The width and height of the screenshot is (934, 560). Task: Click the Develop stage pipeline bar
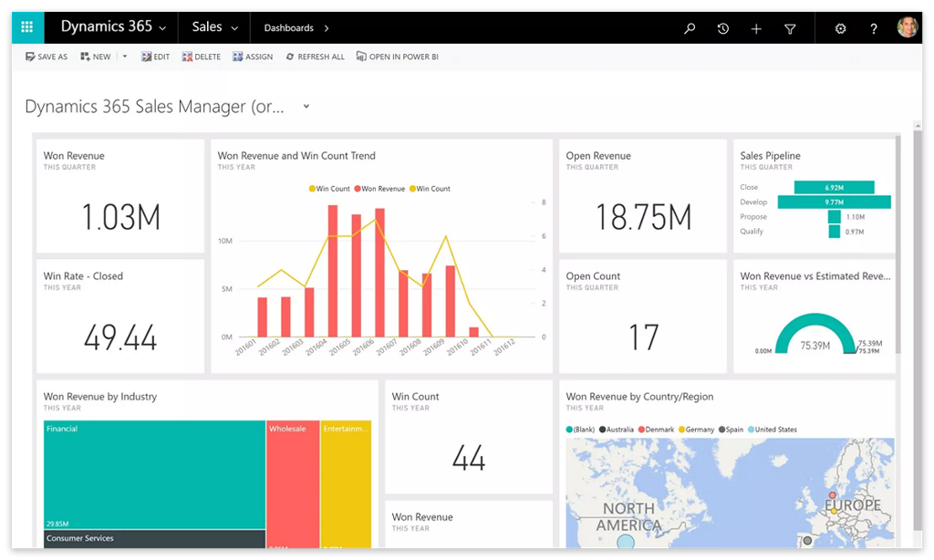pyautogui.click(x=834, y=202)
